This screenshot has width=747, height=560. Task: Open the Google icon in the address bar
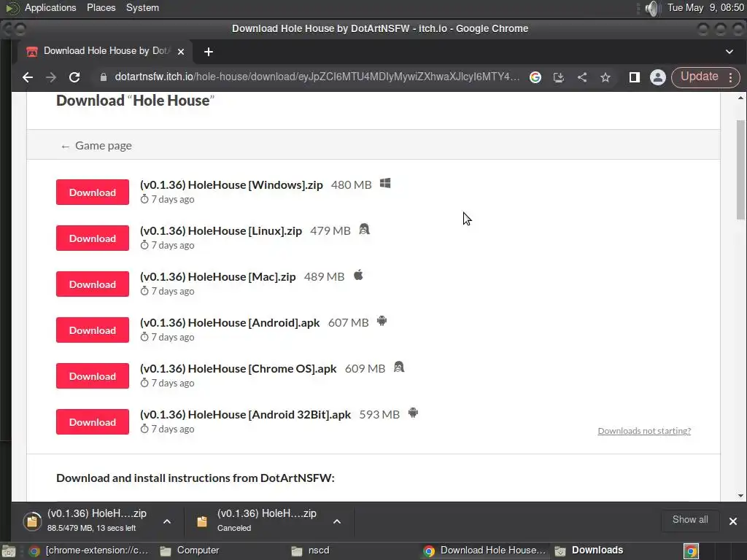point(535,77)
